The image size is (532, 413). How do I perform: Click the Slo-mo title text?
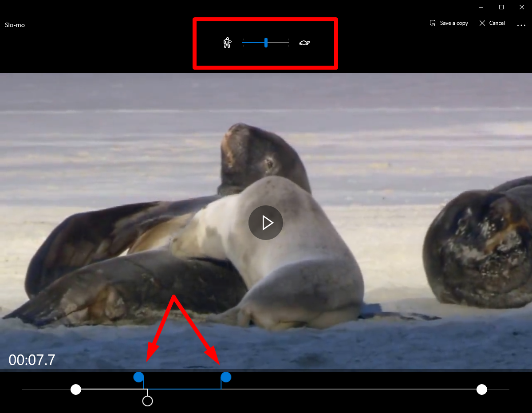(x=15, y=25)
